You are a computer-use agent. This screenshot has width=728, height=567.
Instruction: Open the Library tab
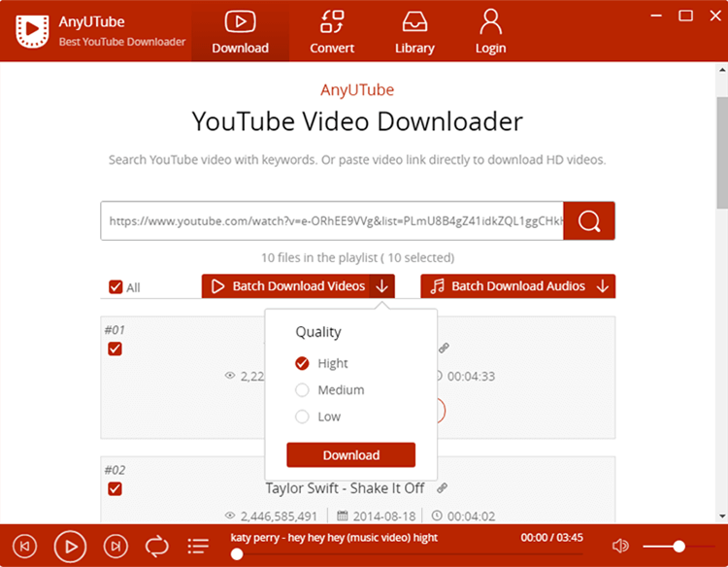pos(414,32)
